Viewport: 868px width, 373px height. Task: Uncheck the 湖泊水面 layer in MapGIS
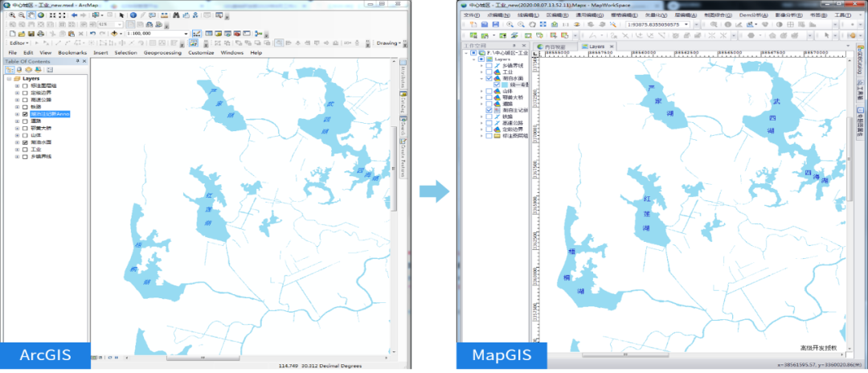(x=489, y=78)
